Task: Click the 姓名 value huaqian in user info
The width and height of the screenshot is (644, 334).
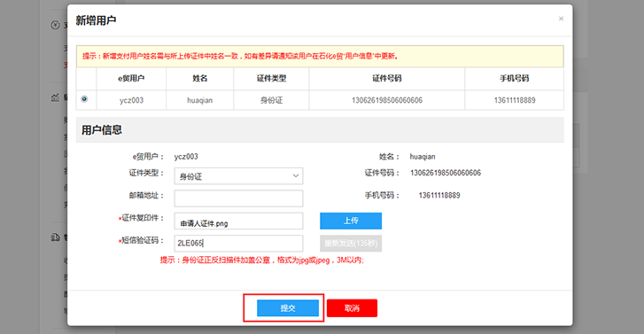Action: 423,157
